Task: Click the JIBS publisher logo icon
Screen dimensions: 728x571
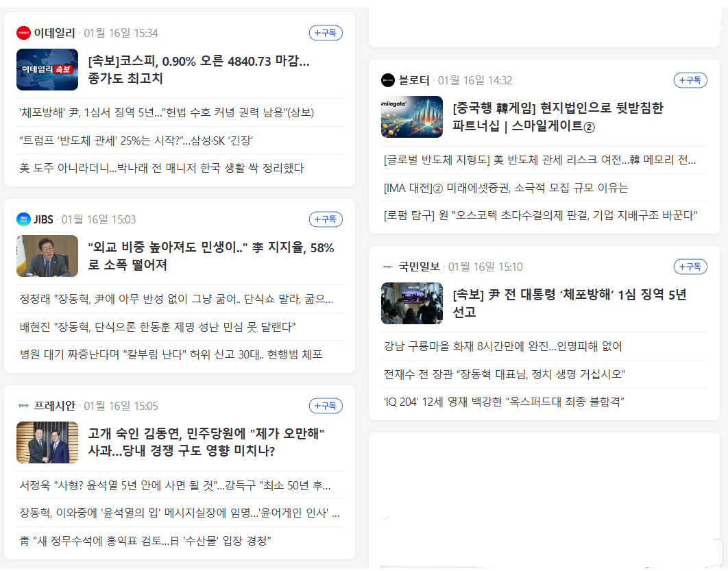Action: [23, 219]
